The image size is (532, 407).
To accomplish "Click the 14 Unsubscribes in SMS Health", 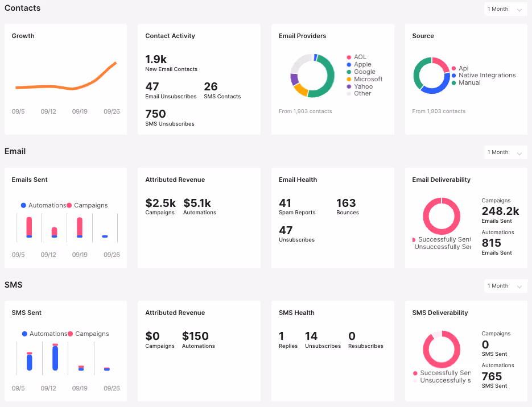I will (x=311, y=336).
